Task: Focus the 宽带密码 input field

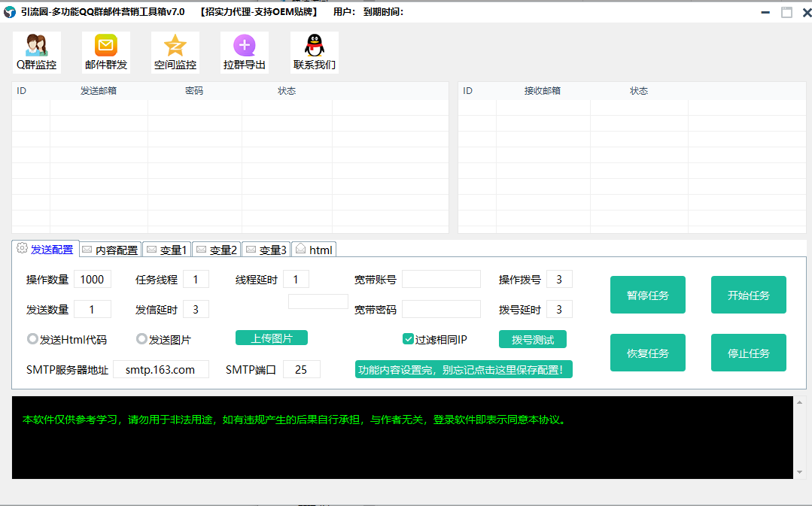Action: coord(441,310)
